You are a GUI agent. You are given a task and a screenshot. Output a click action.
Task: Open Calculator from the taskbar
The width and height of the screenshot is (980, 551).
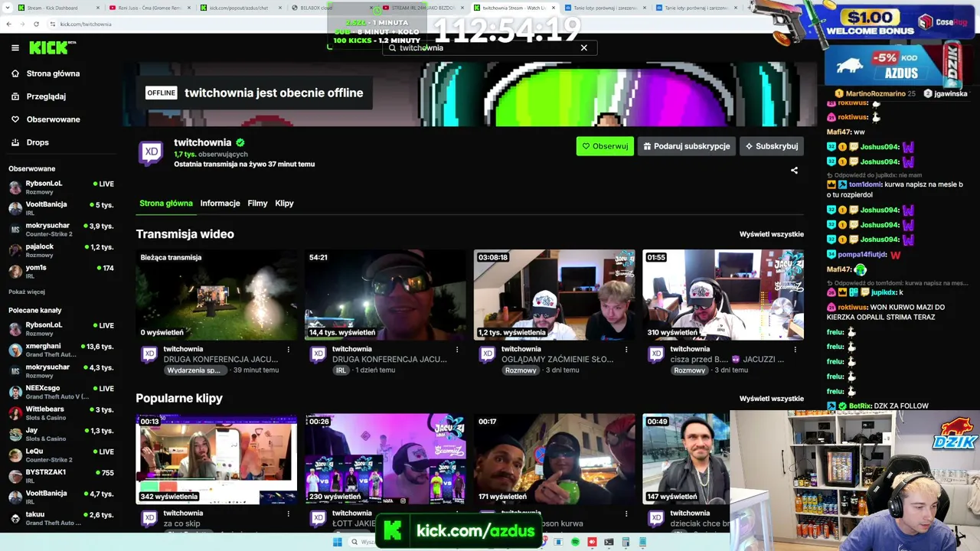pyautogui.click(x=626, y=542)
